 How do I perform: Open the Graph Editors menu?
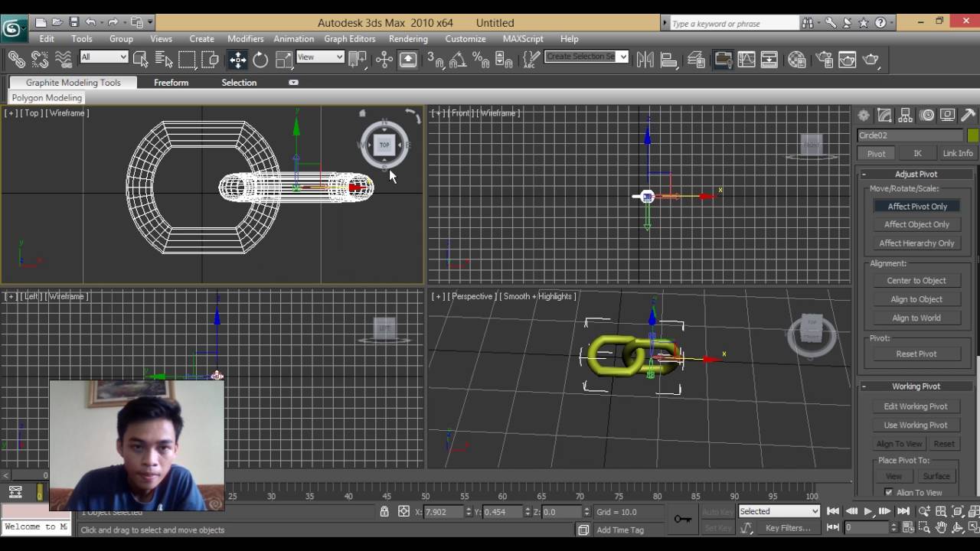(x=350, y=38)
